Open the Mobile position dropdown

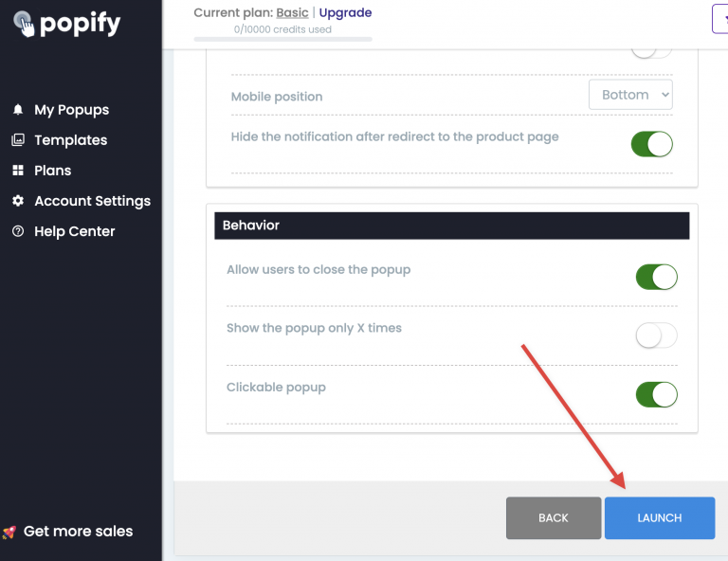click(630, 95)
